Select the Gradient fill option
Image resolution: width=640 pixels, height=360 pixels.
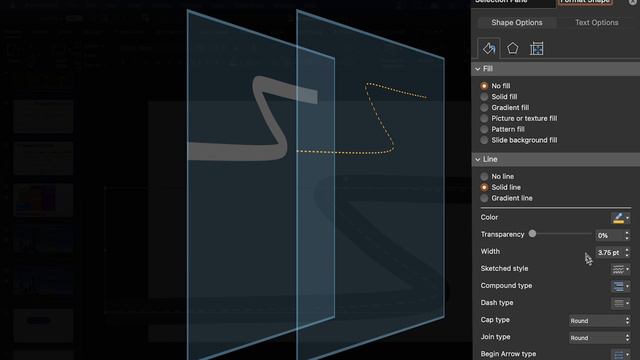pyautogui.click(x=484, y=107)
